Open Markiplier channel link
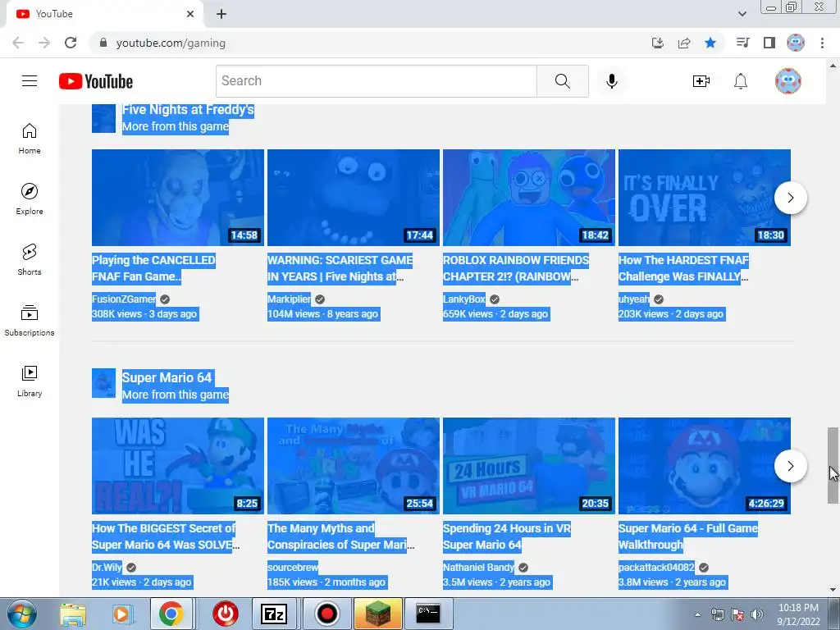This screenshot has height=630, width=840. click(x=289, y=299)
